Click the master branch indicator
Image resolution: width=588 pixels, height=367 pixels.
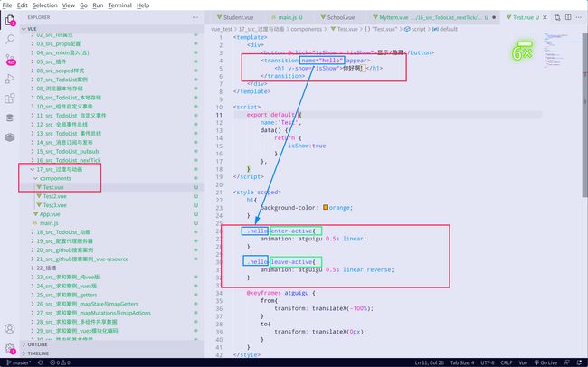coord(19,362)
